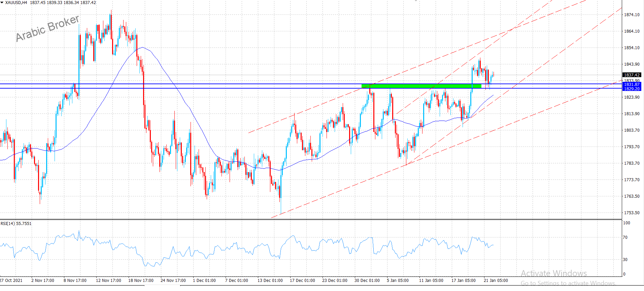
Task: Select the black current price tag 1837.42
Action: pyautogui.click(x=632, y=75)
